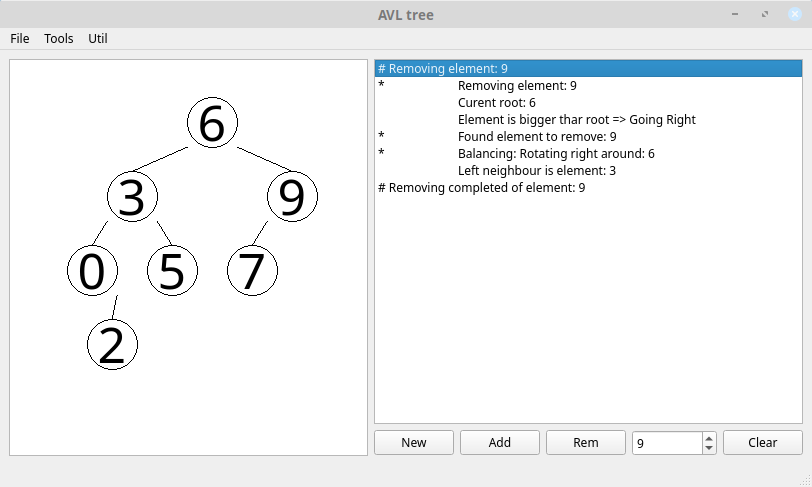Image resolution: width=812 pixels, height=487 pixels.
Task: Click into the number input field
Action: coord(666,442)
